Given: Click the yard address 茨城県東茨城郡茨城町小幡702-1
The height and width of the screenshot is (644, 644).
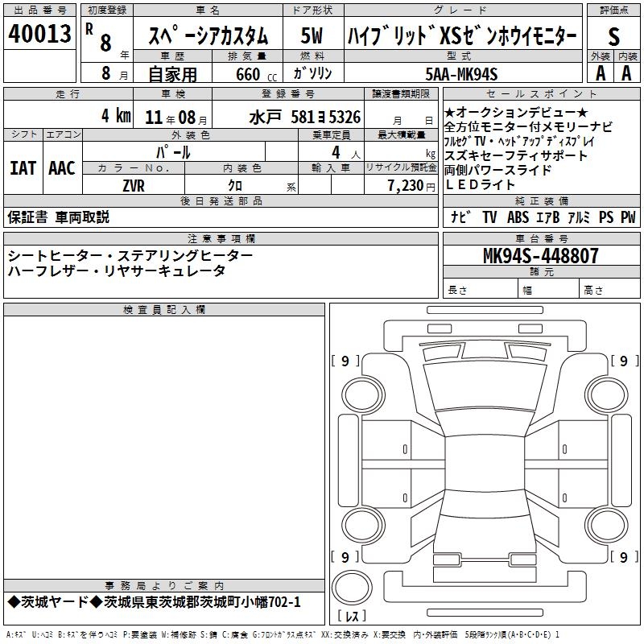Looking at the screenshot, I should coord(202,602).
